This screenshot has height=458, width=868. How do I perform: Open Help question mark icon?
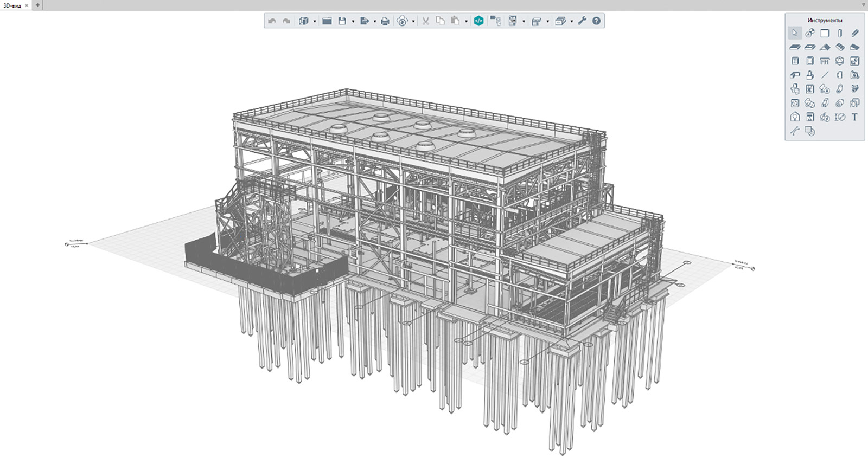pyautogui.click(x=596, y=21)
